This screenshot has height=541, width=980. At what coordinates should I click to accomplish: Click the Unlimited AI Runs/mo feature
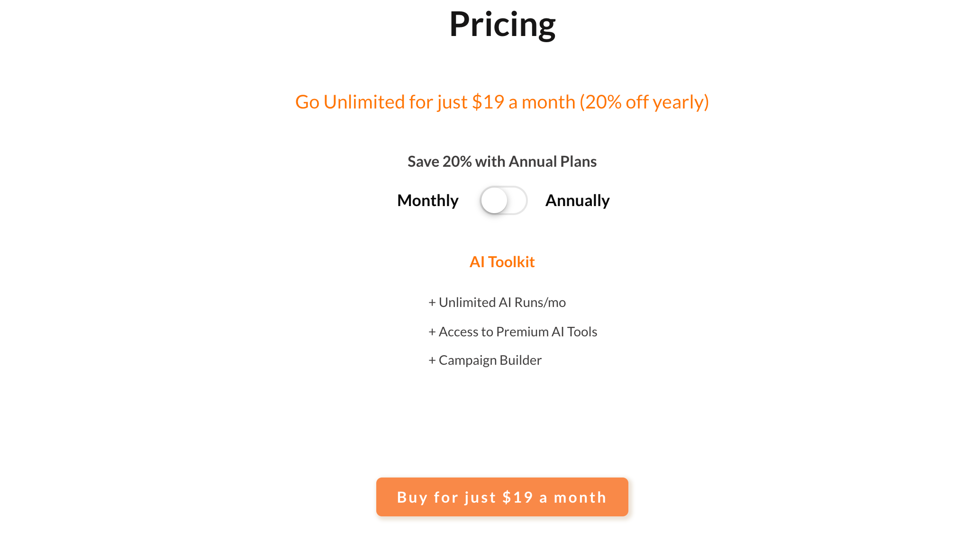pos(502,302)
